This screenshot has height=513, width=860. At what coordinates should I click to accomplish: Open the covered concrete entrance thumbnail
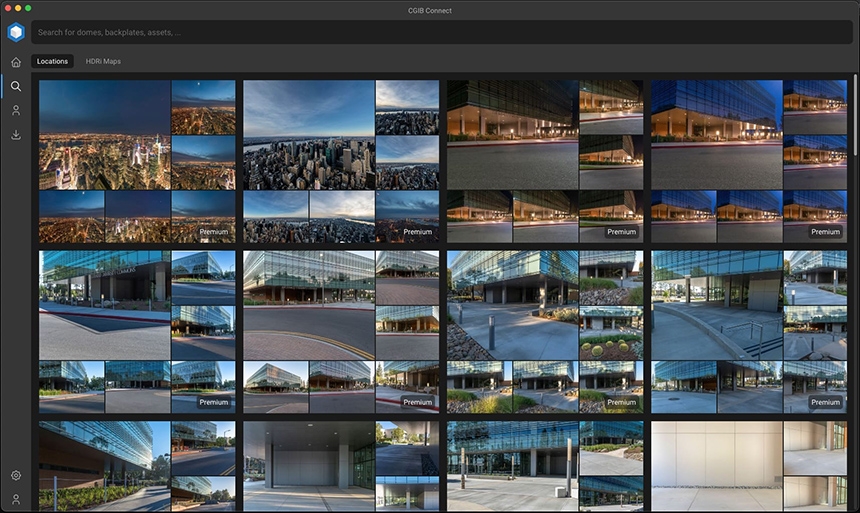309,466
